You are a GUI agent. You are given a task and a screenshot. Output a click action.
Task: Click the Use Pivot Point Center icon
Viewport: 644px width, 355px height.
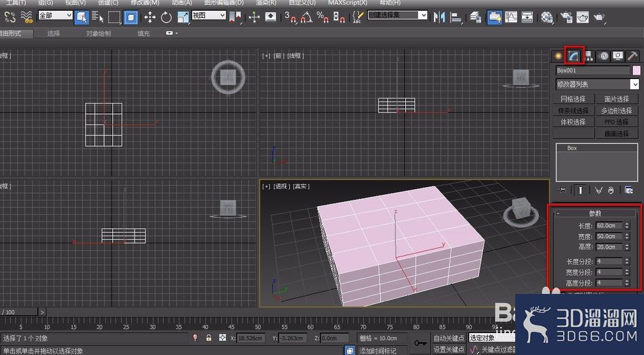235,17
